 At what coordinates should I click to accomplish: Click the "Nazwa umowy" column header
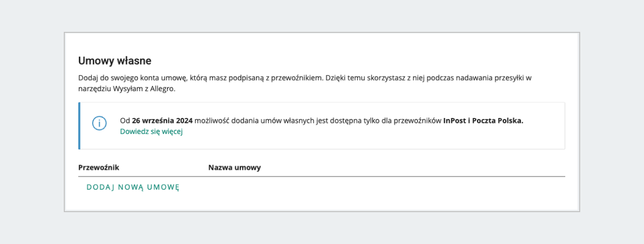pyautogui.click(x=235, y=168)
